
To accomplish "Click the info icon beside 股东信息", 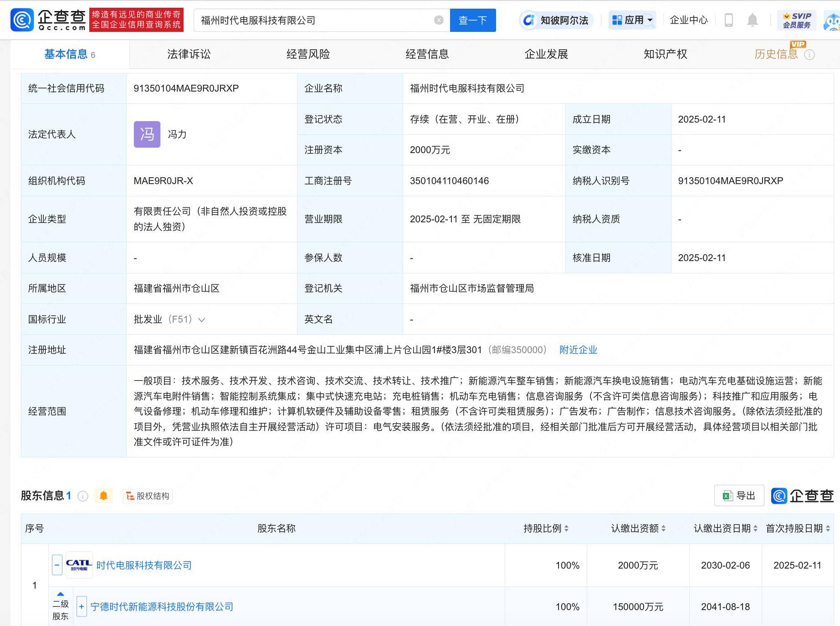I will [x=82, y=496].
